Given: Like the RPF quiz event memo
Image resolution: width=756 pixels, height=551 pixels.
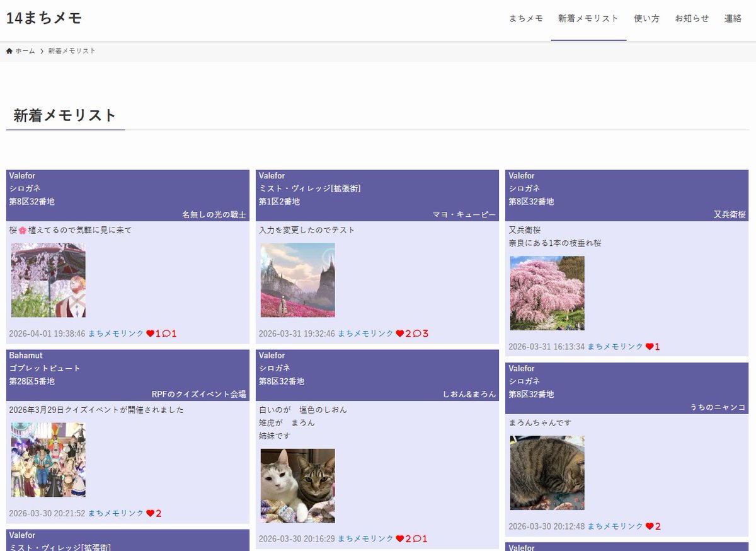Looking at the screenshot, I should pyautogui.click(x=150, y=513).
